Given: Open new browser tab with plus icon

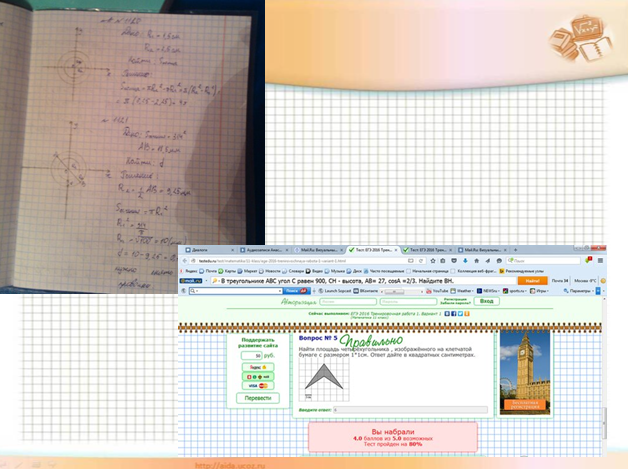Looking at the screenshot, I should tap(515, 250).
